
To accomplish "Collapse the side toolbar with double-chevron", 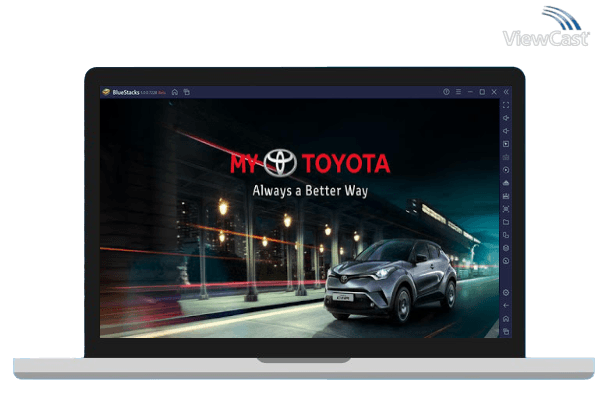I will (x=506, y=92).
